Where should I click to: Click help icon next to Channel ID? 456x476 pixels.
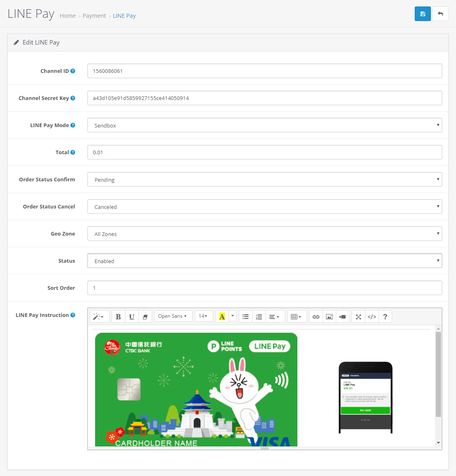(x=73, y=71)
